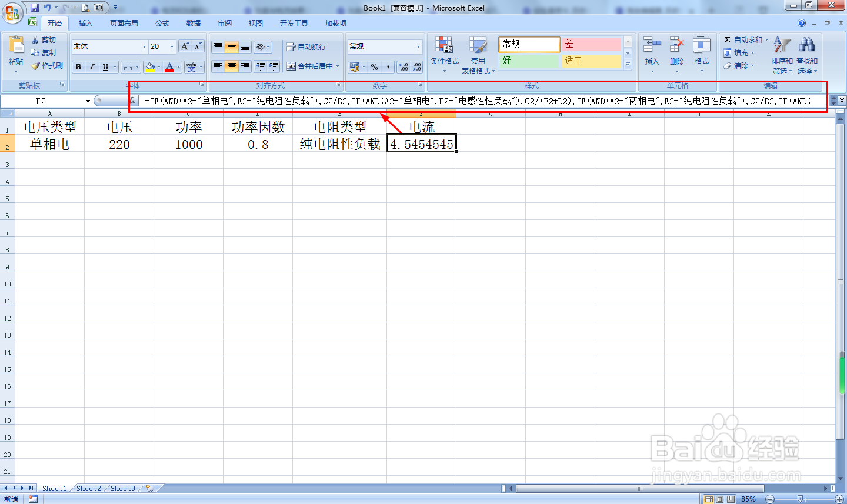Toggle left horizontal alignment
This screenshot has width=847, height=504.
click(218, 66)
